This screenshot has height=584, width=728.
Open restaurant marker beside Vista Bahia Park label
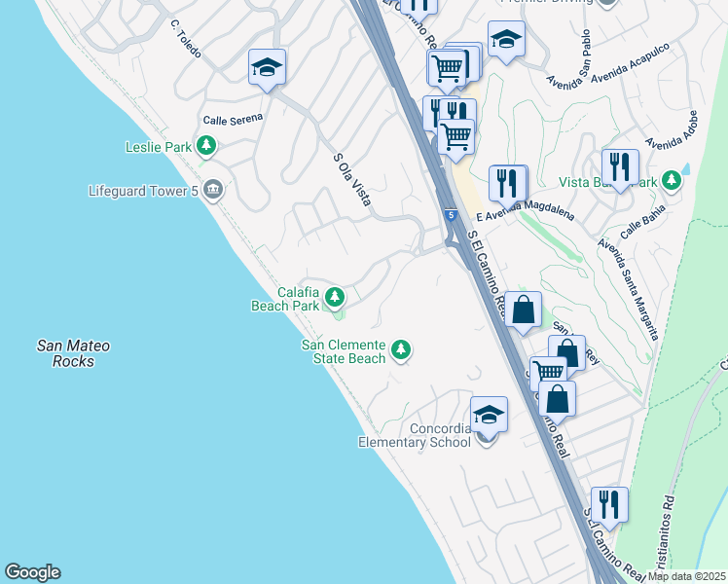tap(620, 170)
